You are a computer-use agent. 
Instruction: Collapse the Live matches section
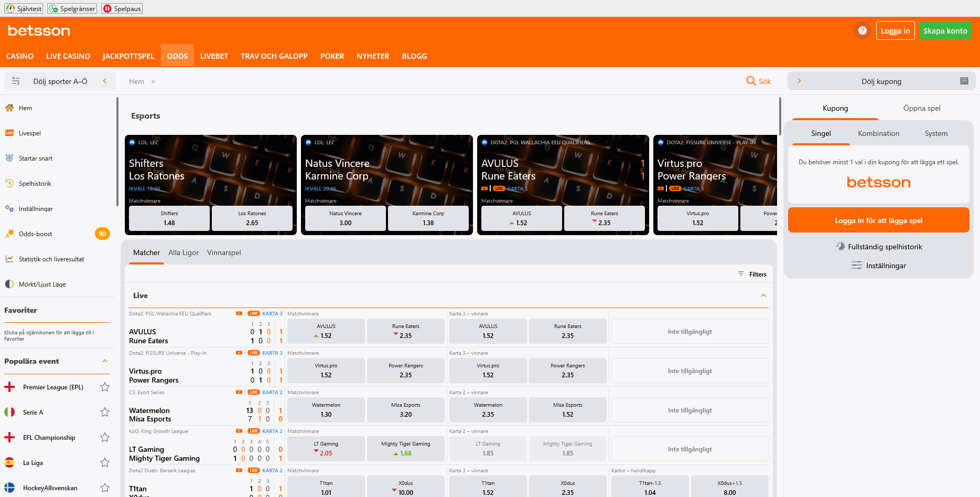point(763,295)
